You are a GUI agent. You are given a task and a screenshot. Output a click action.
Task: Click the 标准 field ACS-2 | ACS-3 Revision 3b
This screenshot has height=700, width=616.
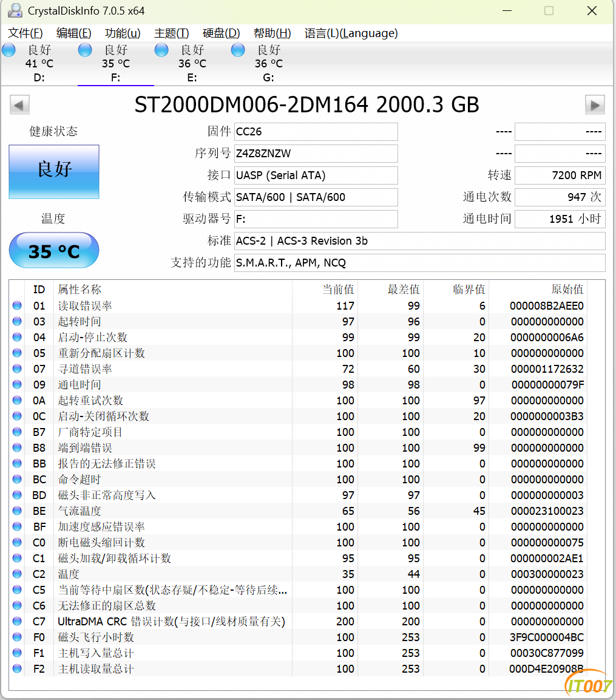tap(419, 241)
